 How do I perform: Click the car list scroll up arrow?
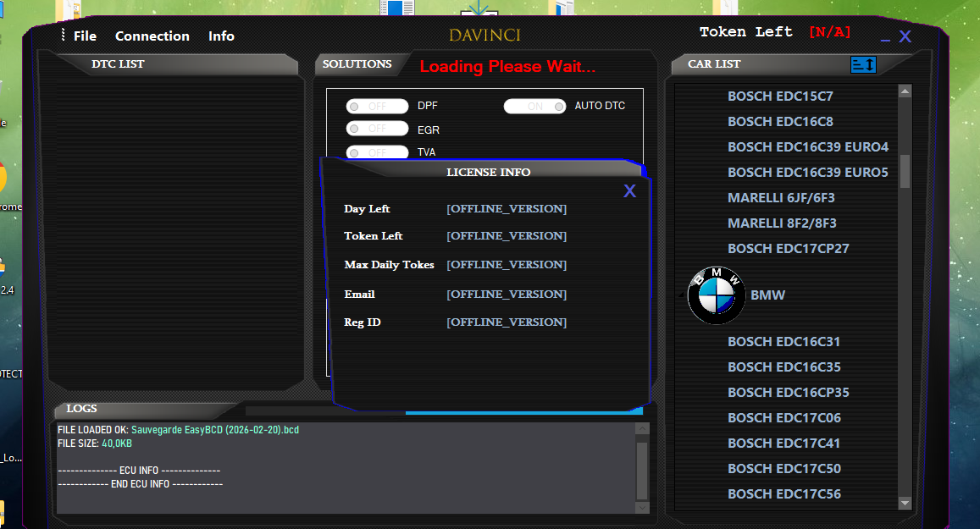click(x=905, y=91)
